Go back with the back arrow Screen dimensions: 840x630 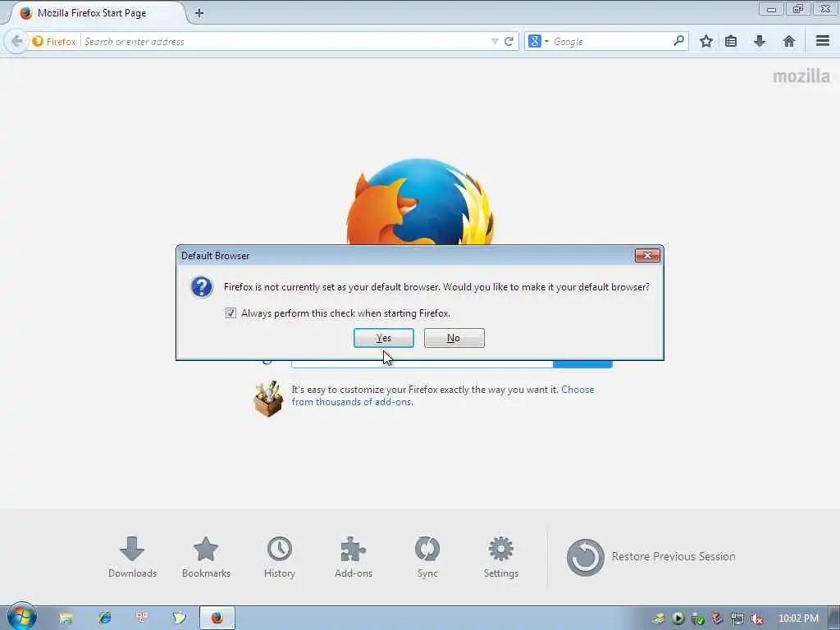(16, 41)
